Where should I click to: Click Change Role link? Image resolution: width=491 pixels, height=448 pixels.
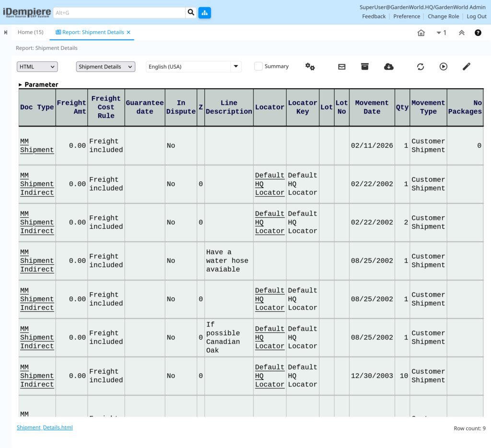coord(443,16)
